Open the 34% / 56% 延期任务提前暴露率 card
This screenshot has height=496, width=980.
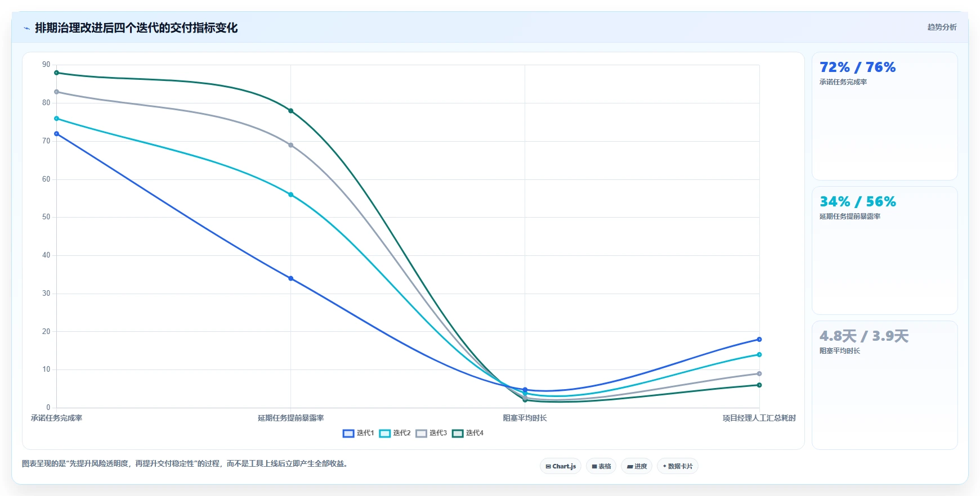tap(884, 251)
